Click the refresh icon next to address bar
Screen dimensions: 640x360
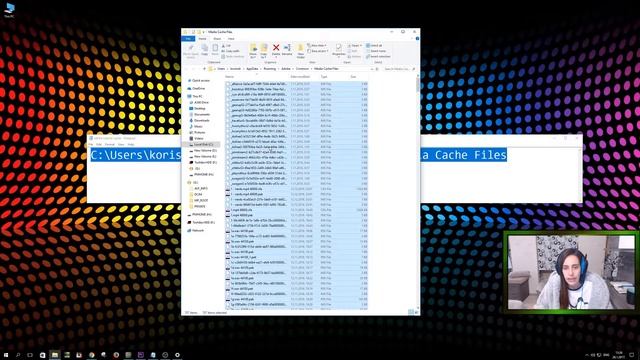click(377, 69)
